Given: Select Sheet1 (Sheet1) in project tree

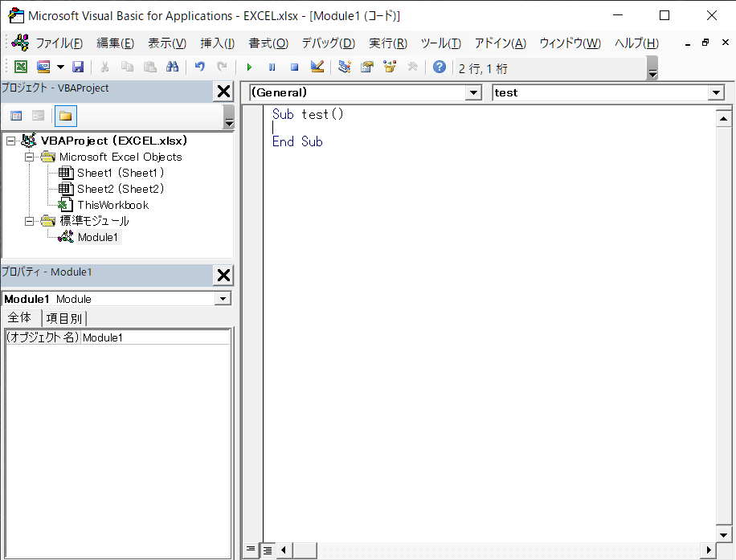Looking at the screenshot, I should tap(121, 173).
